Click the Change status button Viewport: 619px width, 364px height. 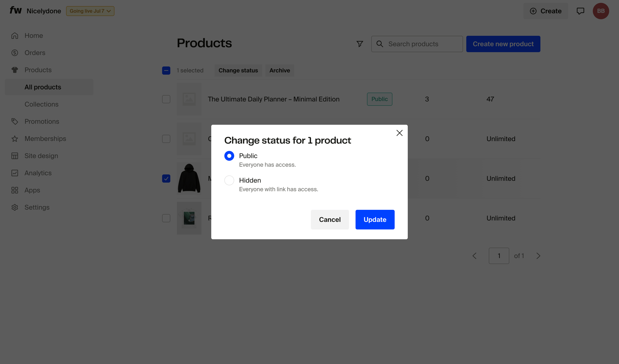point(238,70)
